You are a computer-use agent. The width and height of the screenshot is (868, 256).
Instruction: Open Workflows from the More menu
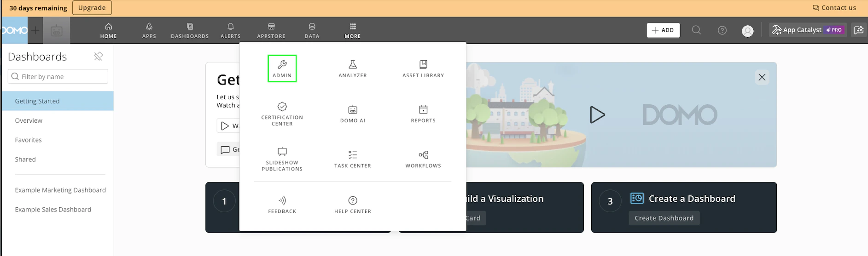coord(423,159)
